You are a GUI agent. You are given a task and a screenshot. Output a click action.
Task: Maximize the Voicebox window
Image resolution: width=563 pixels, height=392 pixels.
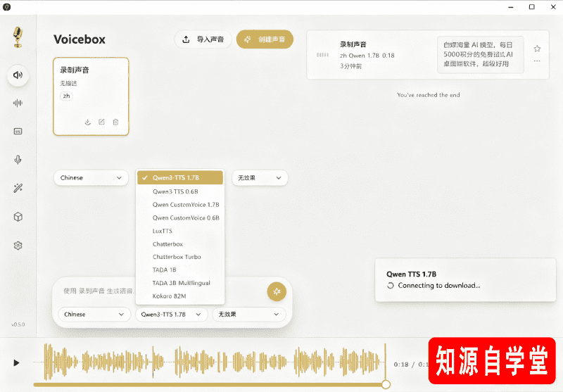(532, 7)
